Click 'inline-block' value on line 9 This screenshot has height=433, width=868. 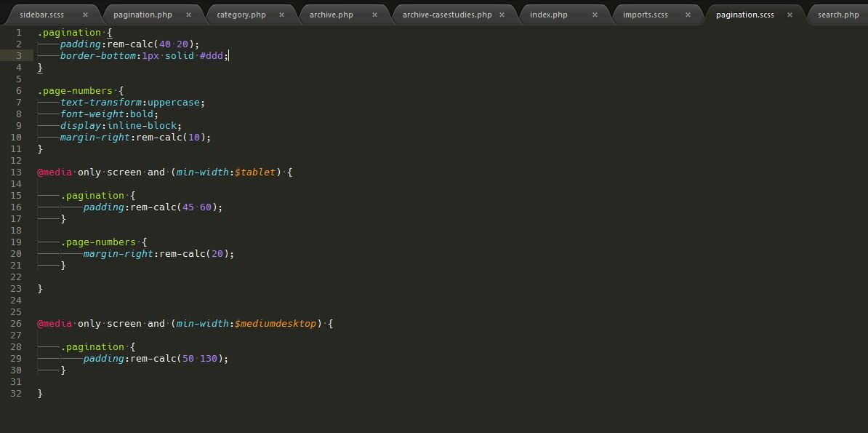point(141,126)
